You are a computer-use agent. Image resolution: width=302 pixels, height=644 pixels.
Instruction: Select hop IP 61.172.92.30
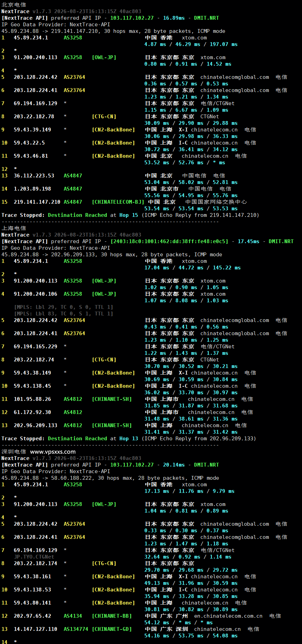[x=32, y=412]
